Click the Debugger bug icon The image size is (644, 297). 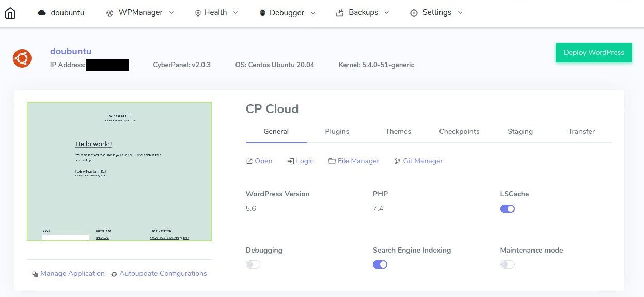coord(263,13)
